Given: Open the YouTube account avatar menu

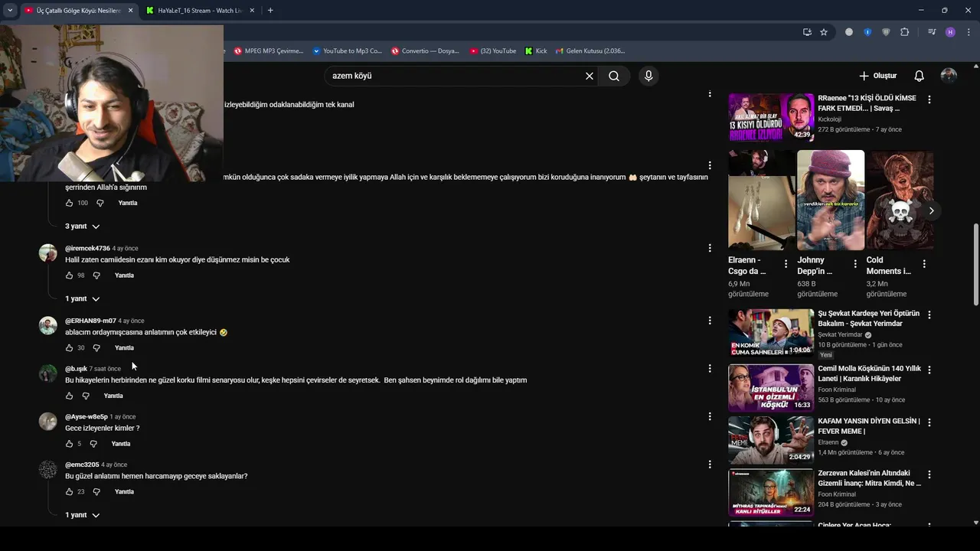Looking at the screenshot, I should [x=949, y=76].
